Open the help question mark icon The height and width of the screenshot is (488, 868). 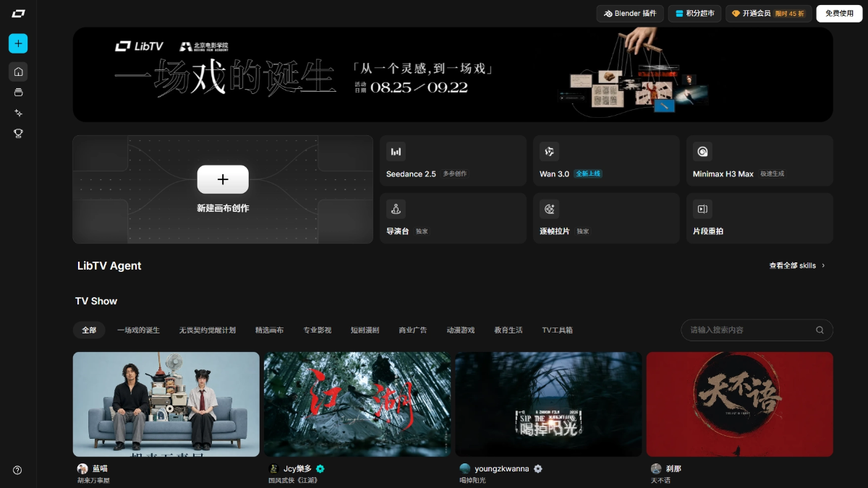click(x=17, y=470)
